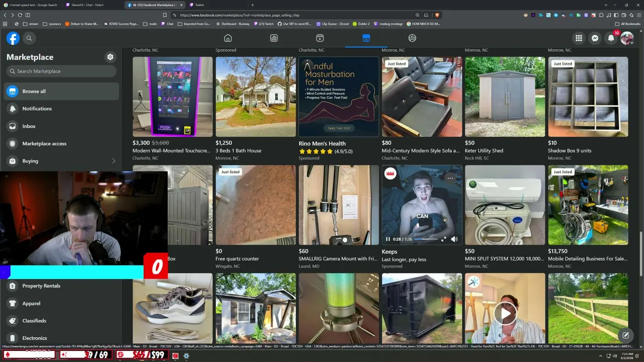Open the Facebook search magnifier button
This screenshot has width=644, height=362.
click(29, 38)
